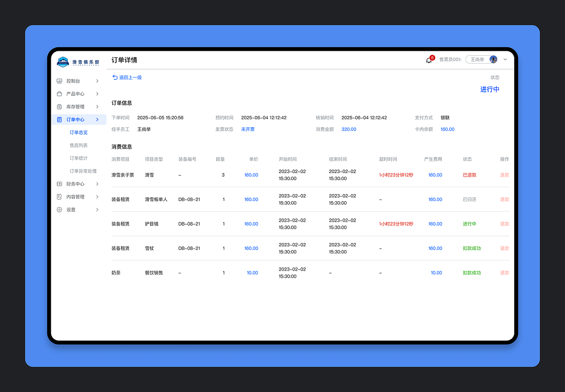This screenshot has width=565, height=392.
Task: Open 库存管理 via its clipboard-search icon
Action: click(59, 106)
